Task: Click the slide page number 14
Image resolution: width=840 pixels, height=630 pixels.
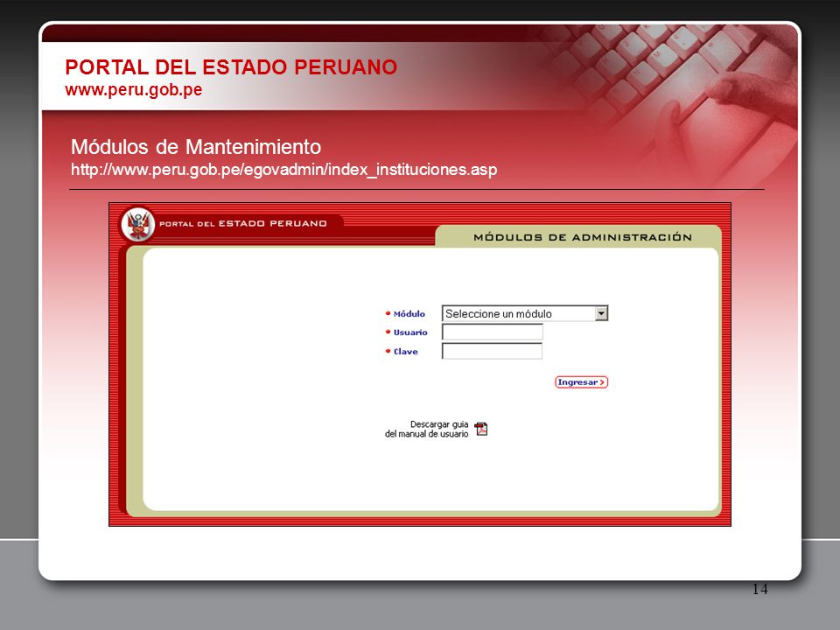Action: point(759,589)
